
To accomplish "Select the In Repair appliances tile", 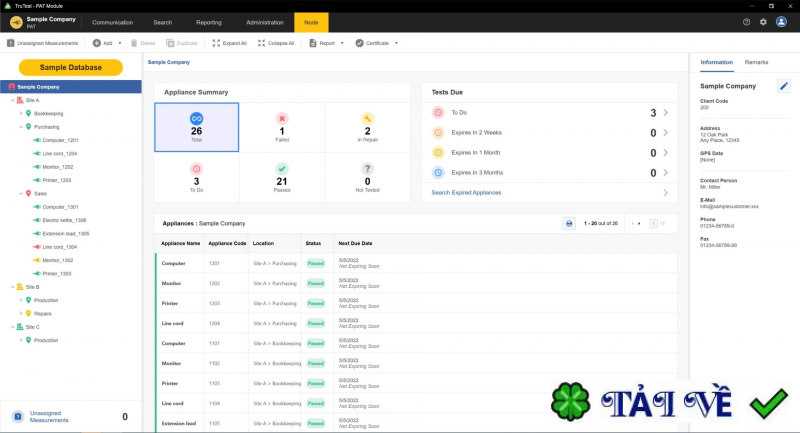I will (367, 126).
